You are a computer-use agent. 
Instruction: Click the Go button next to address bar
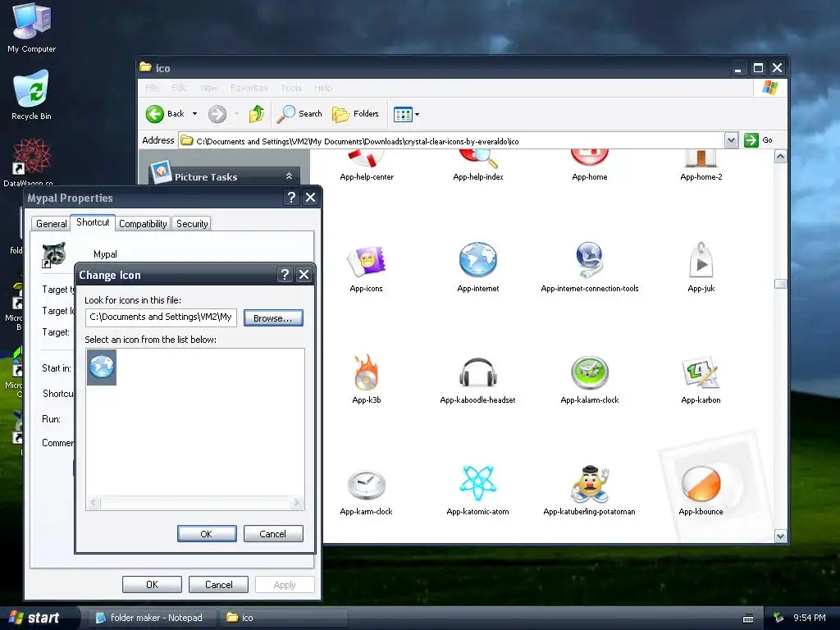point(758,140)
